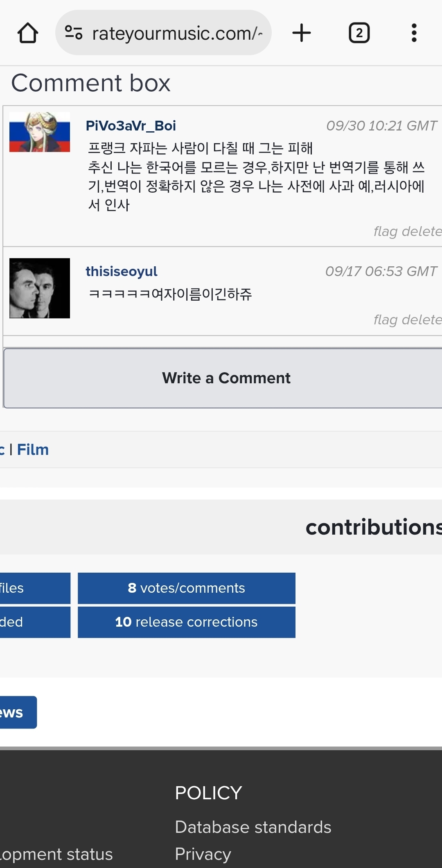Open the tab switcher showing 2 tabs
442x868 pixels.
(x=359, y=33)
